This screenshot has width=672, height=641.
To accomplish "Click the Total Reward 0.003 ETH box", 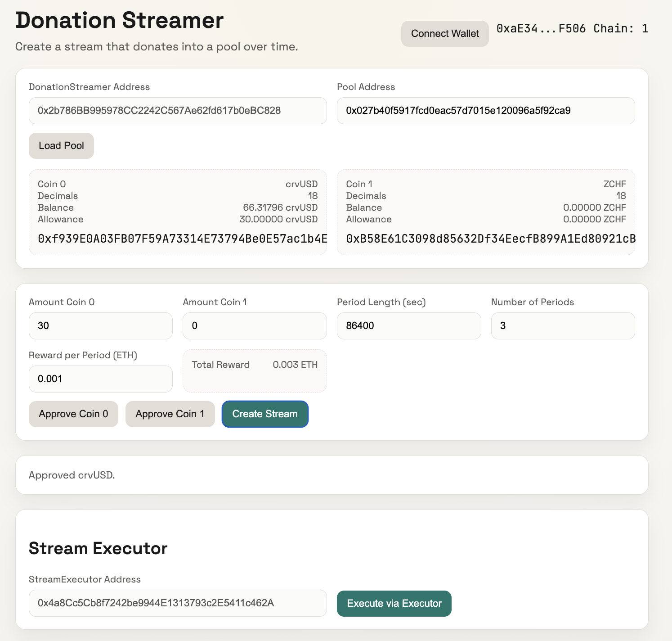I will 254,370.
